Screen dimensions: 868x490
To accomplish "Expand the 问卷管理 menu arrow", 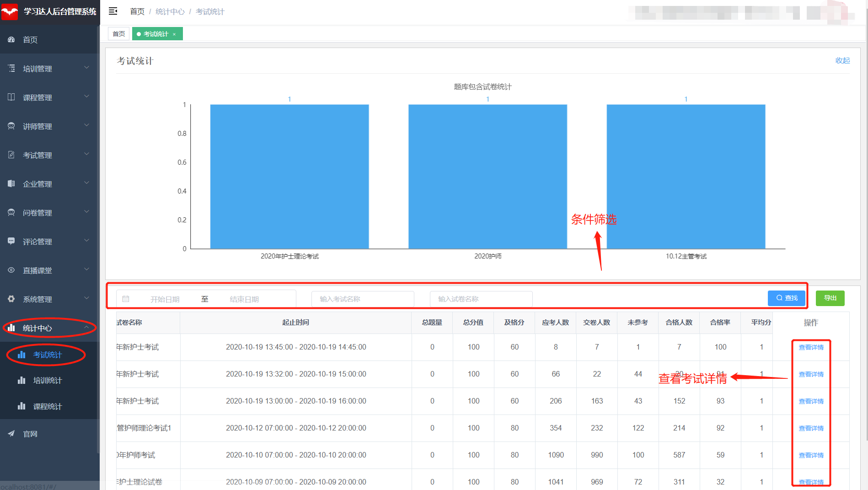I will [x=86, y=212].
